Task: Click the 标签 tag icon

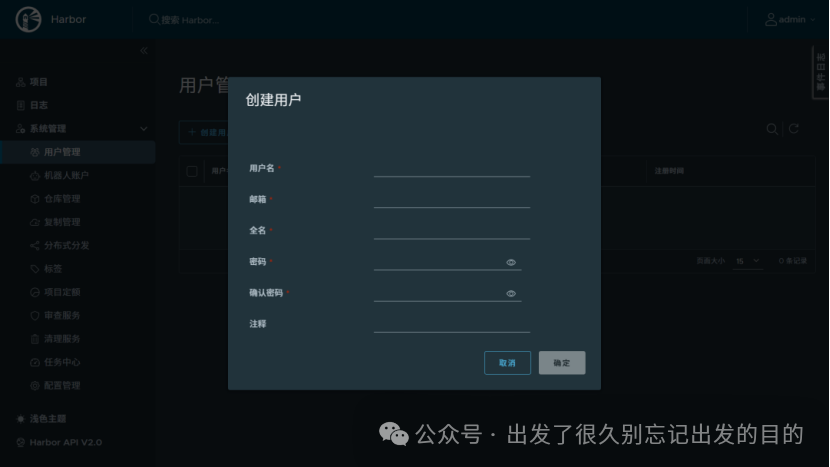Action: (x=35, y=268)
